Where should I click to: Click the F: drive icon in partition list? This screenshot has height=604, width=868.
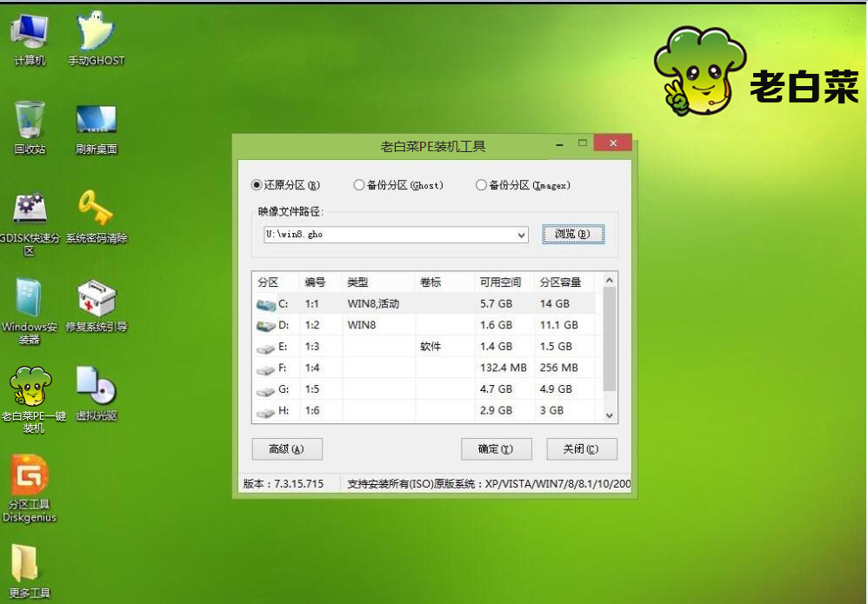(266, 369)
